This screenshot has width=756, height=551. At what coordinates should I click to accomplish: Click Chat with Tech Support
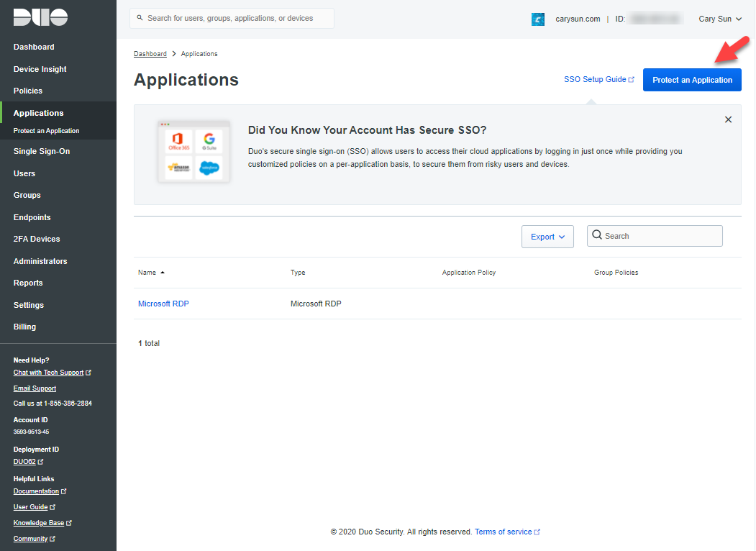point(52,373)
